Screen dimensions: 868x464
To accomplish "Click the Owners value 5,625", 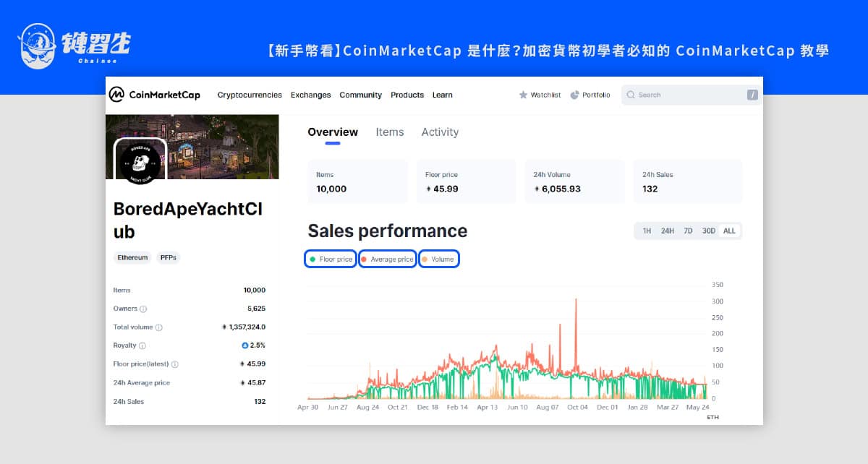I will point(256,309).
